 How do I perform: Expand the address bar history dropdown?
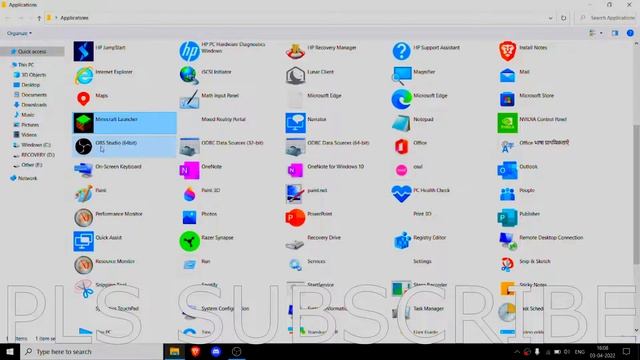tap(550, 18)
